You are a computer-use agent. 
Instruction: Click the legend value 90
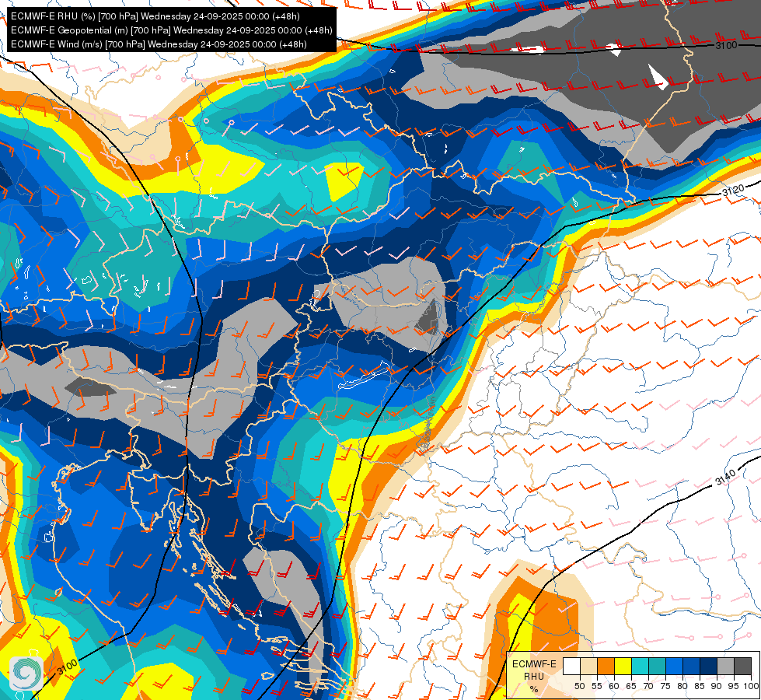coord(717,686)
